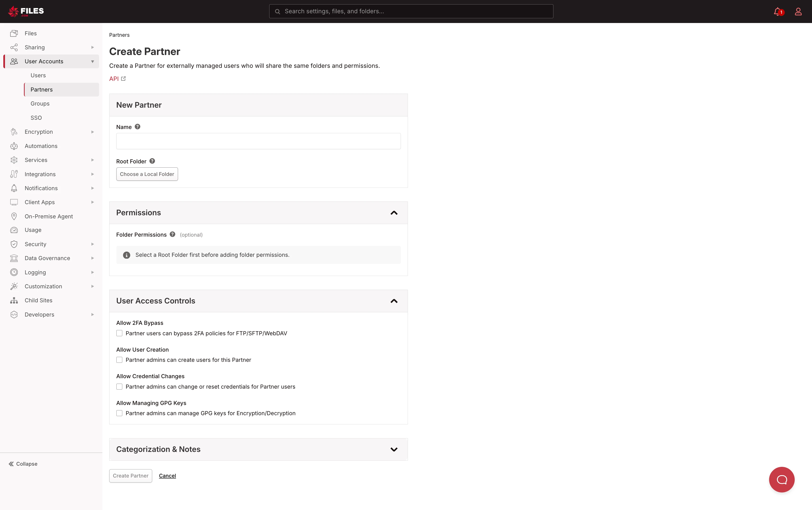Enable Allow Credential Changes checkbox
This screenshot has height=510, width=812.
[119, 386]
